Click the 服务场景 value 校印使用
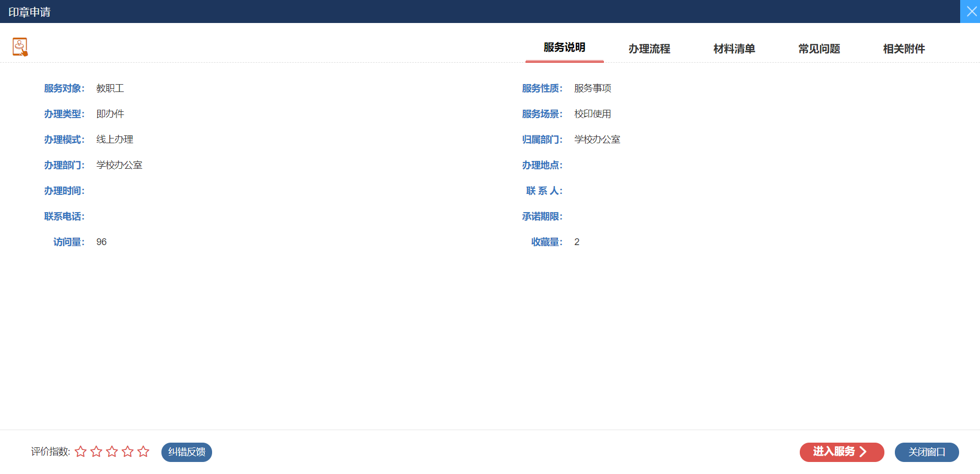The height and width of the screenshot is (474, 980). click(x=592, y=114)
